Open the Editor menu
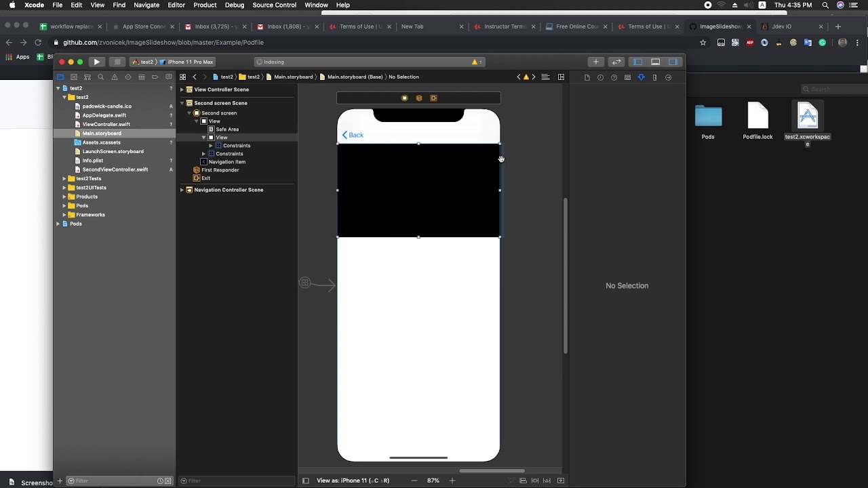Screen dimensions: 868x488 coord(176,5)
